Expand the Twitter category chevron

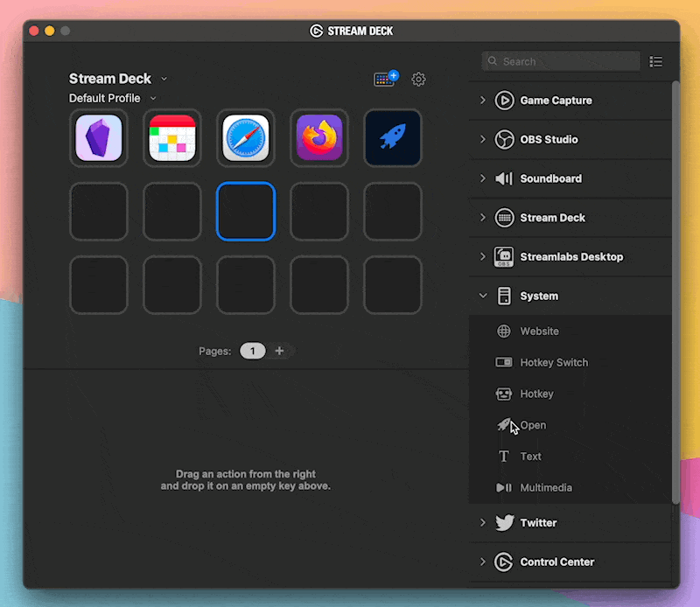point(483,523)
